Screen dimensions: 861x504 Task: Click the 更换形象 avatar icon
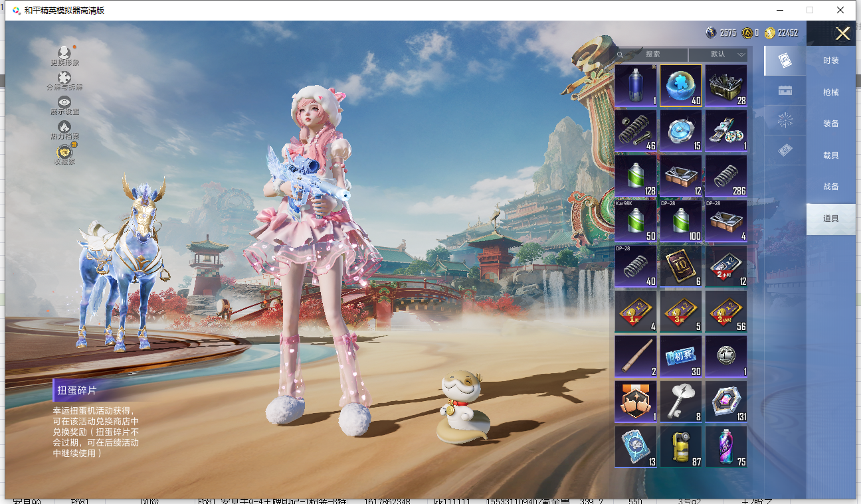pos(64,53)
